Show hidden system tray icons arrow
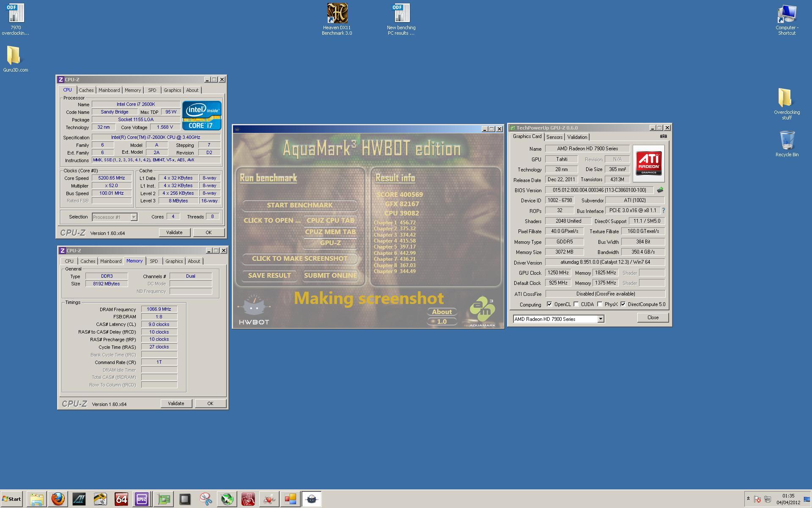 pyautogui.click(x=748, y=499)
